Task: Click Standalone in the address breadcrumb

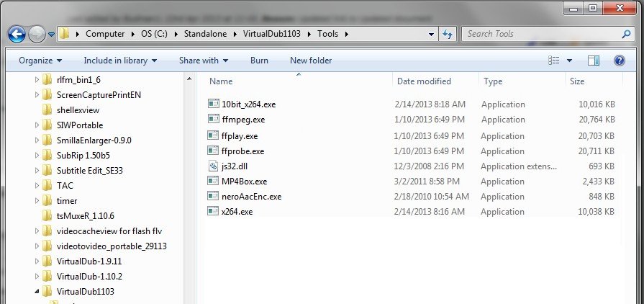Action: pos(205,34)
